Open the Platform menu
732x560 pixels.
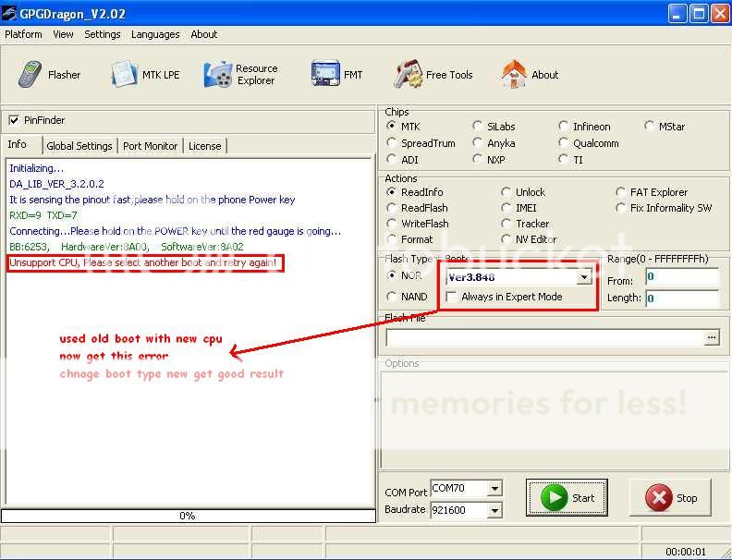click(x=23, y=34)
